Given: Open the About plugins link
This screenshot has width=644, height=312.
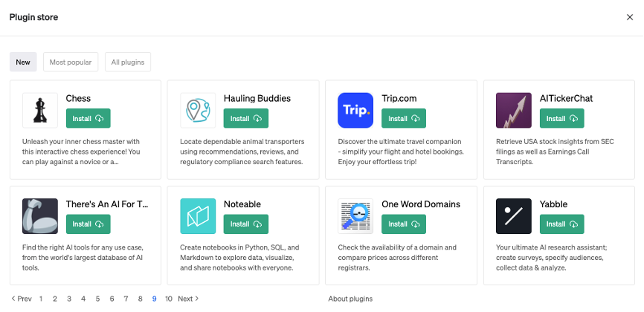Looking at the screenshot, I should click(x=350, y=299).
